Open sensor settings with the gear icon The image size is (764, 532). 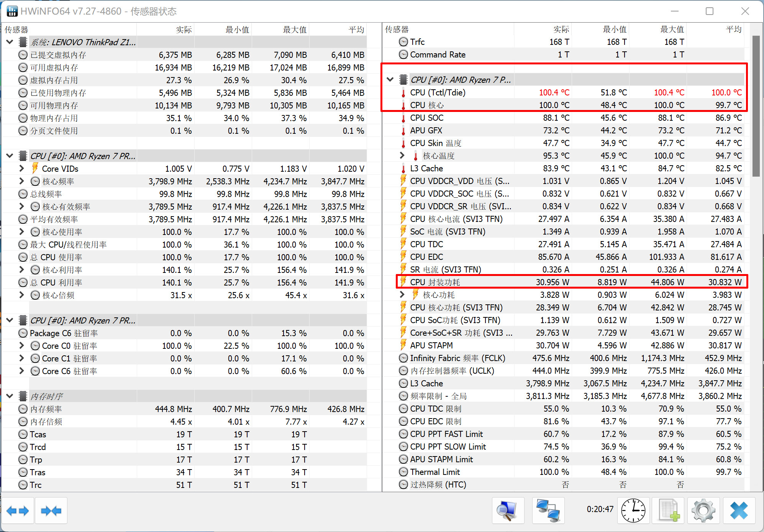click(703, 511)
